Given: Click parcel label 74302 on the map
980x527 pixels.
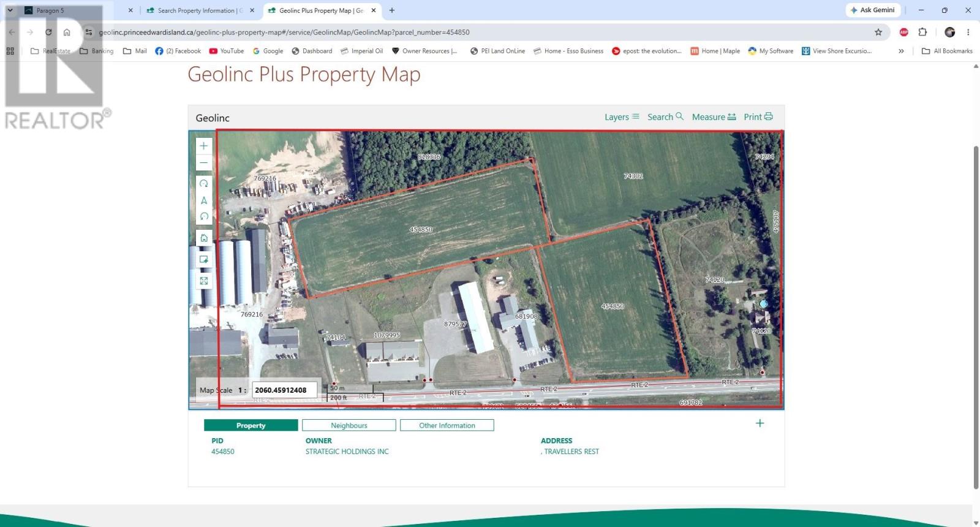Looking at the screenshot, I should tap(633, 176).
